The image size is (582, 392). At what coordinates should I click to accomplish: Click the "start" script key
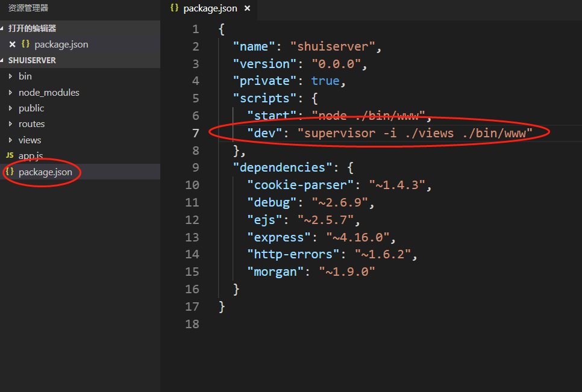pyautogui.click(x=272, y=116)
